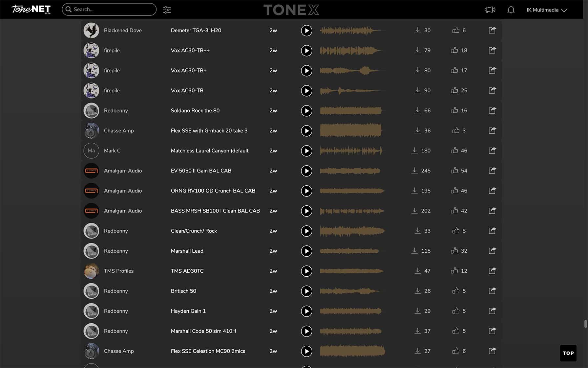Open Mark C user profile

[112, 150]
